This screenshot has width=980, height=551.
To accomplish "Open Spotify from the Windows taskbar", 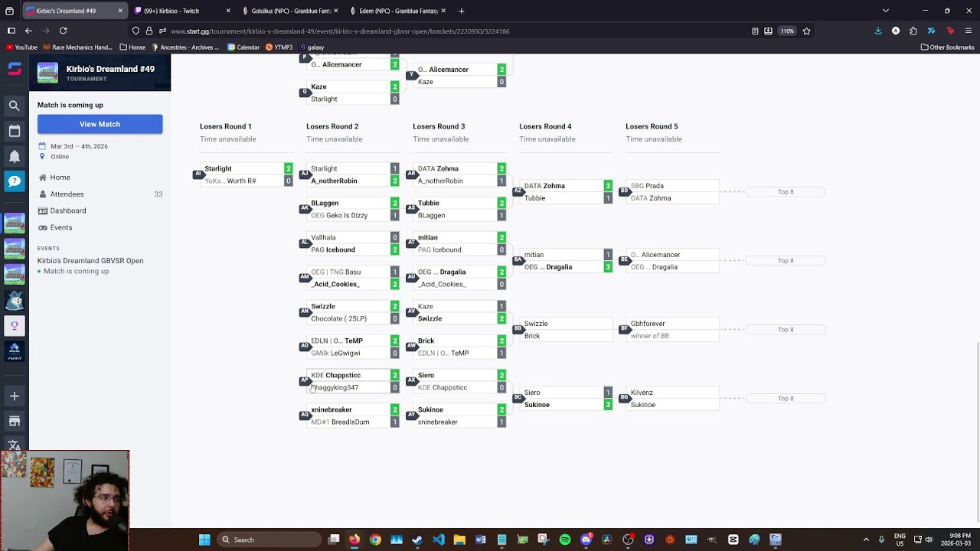I will 565,540.
